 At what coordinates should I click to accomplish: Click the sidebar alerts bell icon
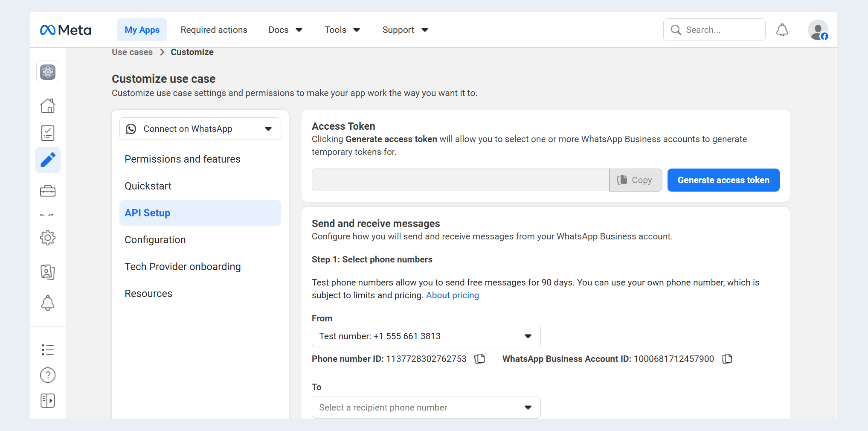pos(48,303)
